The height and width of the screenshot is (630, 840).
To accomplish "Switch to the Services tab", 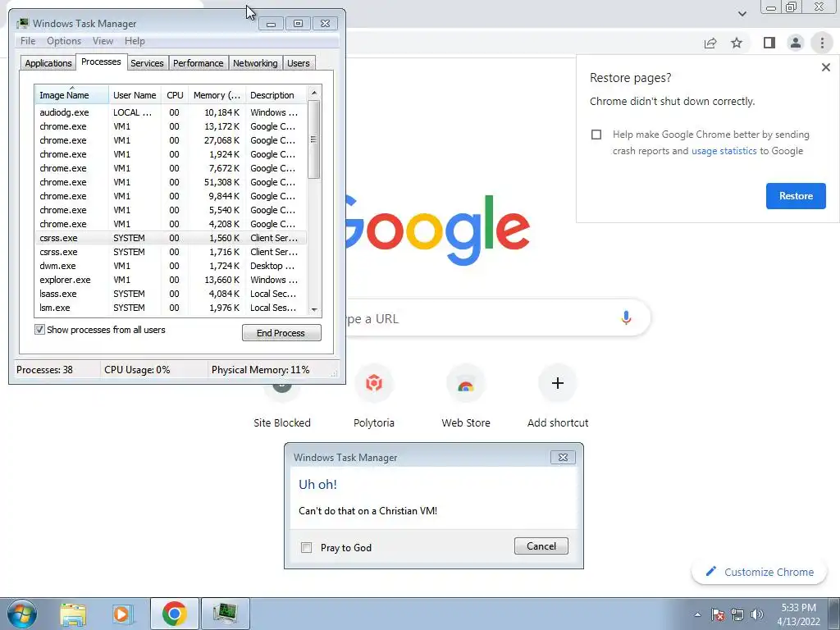I will (x=147, y=63).
